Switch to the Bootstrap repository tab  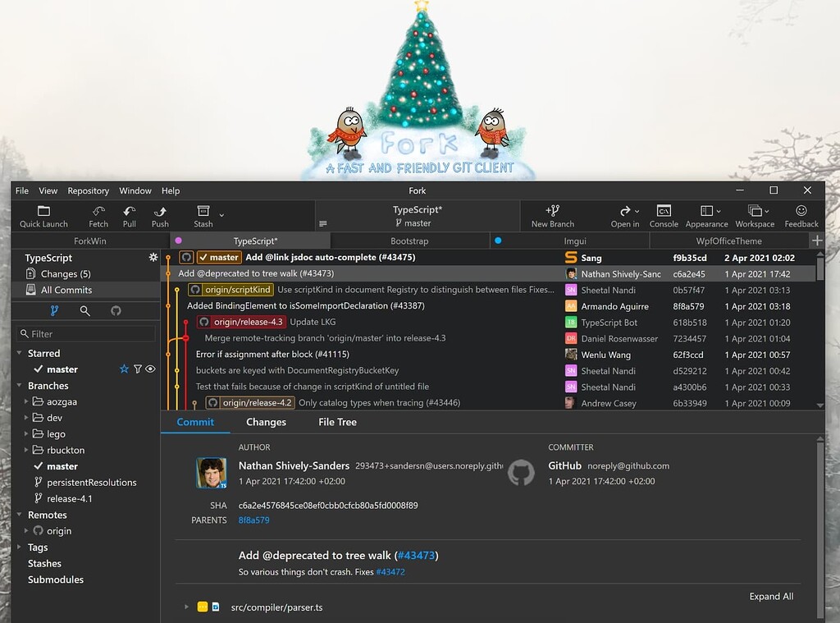click(x=409, y=240)
